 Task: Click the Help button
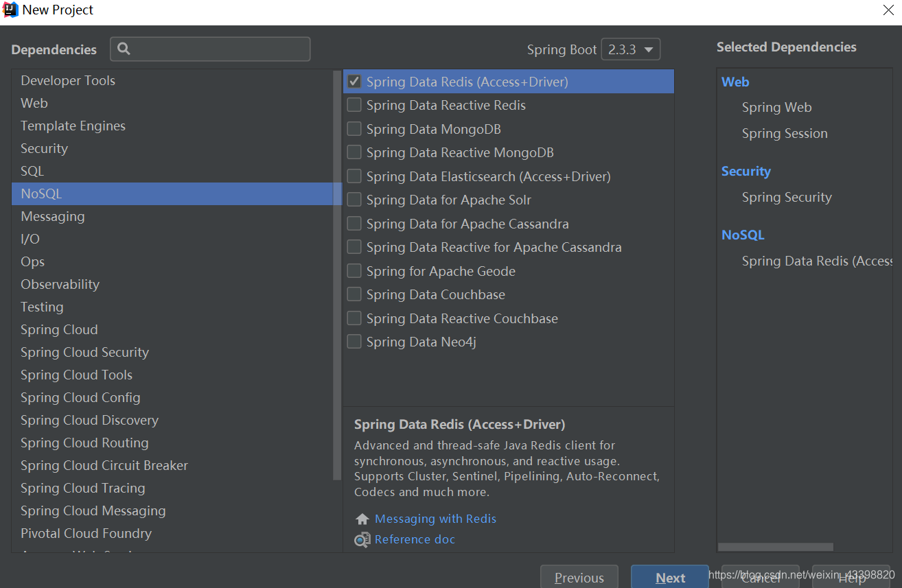coord(851,577)
